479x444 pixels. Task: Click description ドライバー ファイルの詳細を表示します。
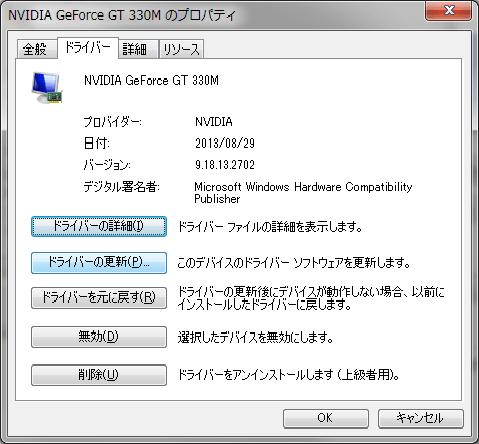270,227
